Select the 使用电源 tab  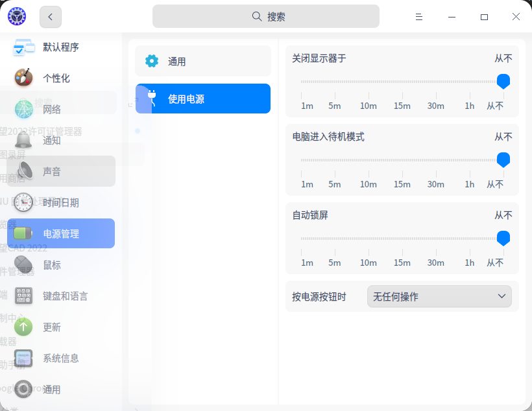point(202,99)
